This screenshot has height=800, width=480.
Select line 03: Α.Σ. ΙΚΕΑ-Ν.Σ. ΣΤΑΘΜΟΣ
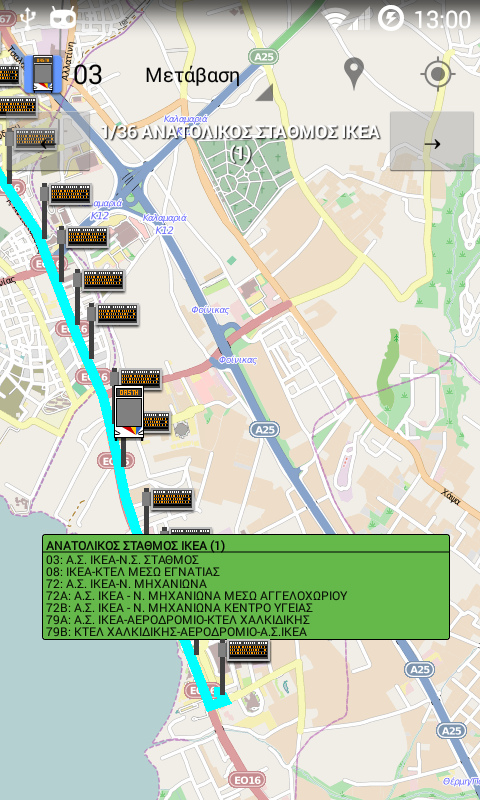(x=122, y=559)
